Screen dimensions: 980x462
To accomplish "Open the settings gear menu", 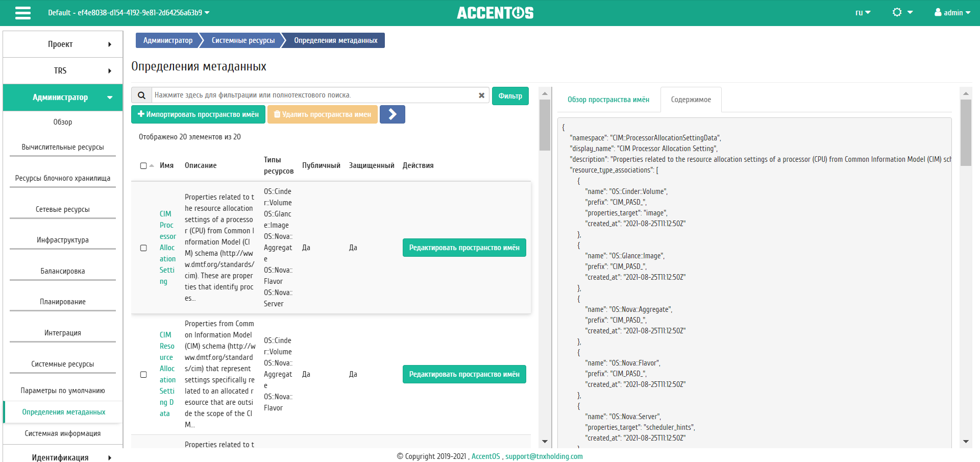I will click(x=902, y=12).
